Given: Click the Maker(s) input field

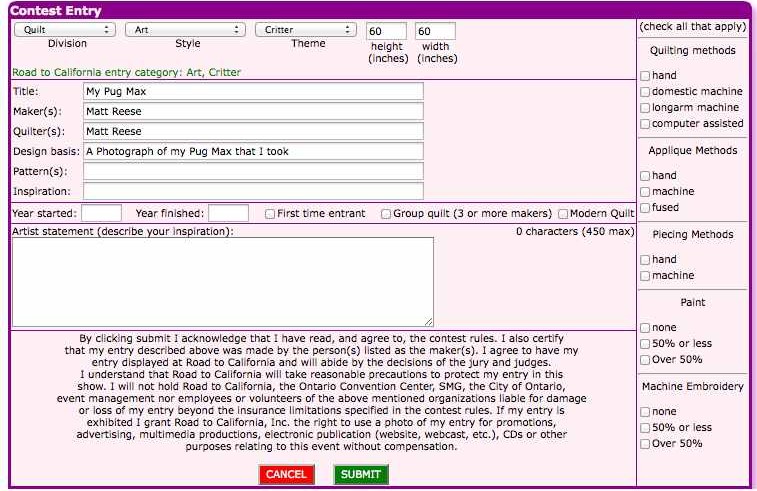Looking at the screenshot, I should click(253, 112).
